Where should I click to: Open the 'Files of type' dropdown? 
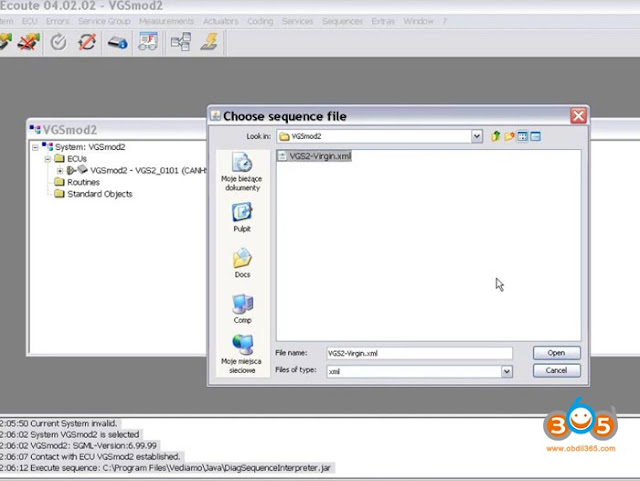(507, 371)
